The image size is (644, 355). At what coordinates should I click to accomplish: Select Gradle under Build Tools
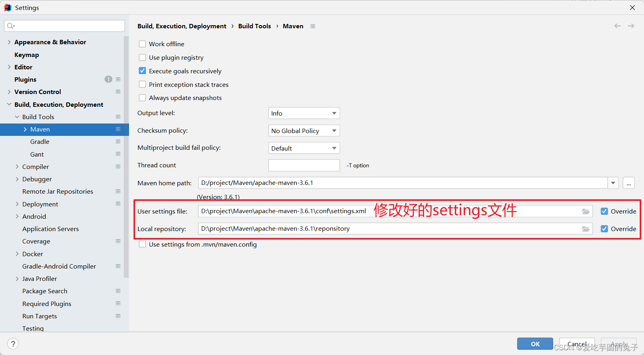click(40, 141)
